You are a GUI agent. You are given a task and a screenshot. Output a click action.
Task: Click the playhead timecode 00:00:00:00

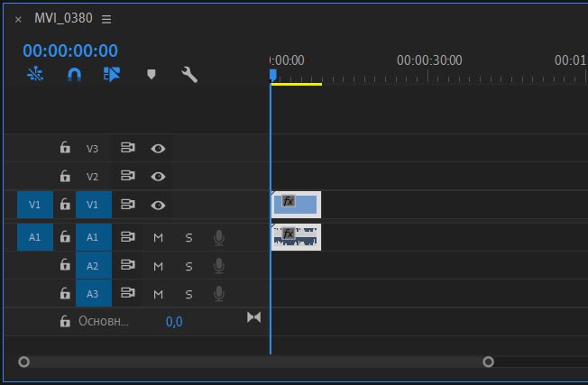pos(70,50)
